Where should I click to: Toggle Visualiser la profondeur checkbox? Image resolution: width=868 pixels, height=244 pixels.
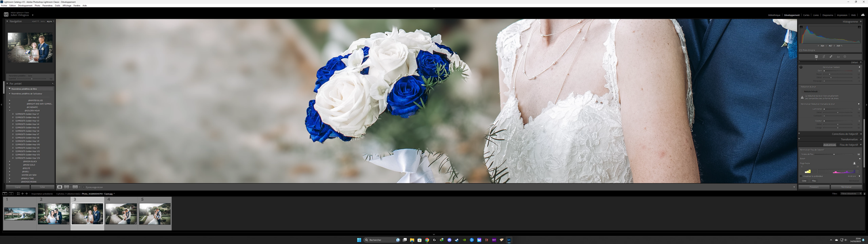pos(801,176)
